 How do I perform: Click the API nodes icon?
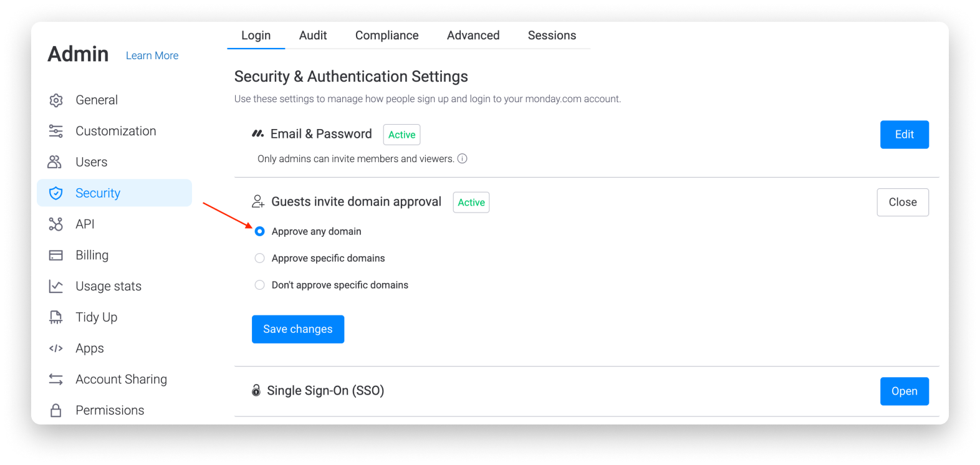point(56,224)
